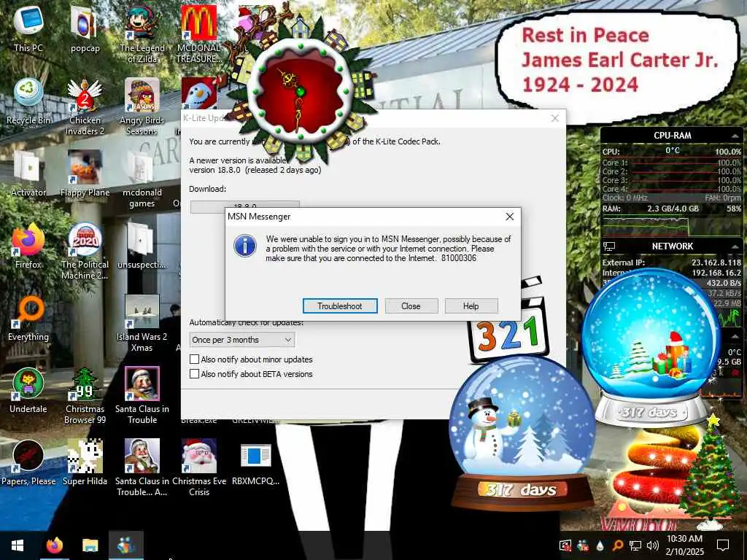This screenshot has width=747, height=560.
Task: Launch Super Hilda shortcut
Action: coord(85,463)
